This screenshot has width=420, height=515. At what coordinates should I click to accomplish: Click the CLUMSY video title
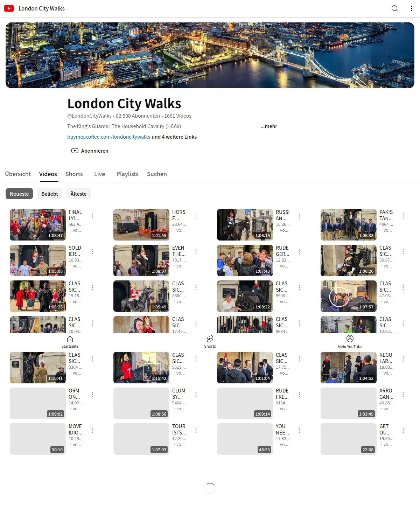pos(179,394)
